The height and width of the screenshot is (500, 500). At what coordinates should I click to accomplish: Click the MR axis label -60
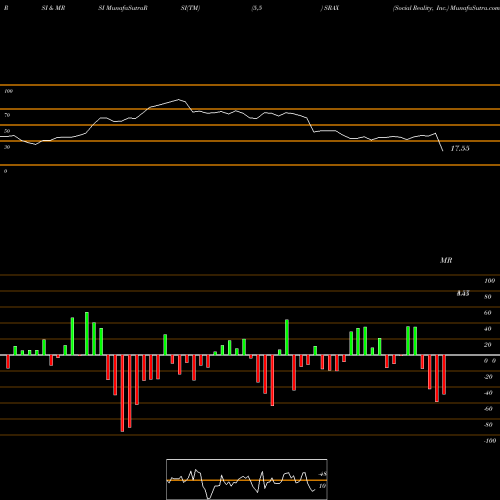(488, 409)
